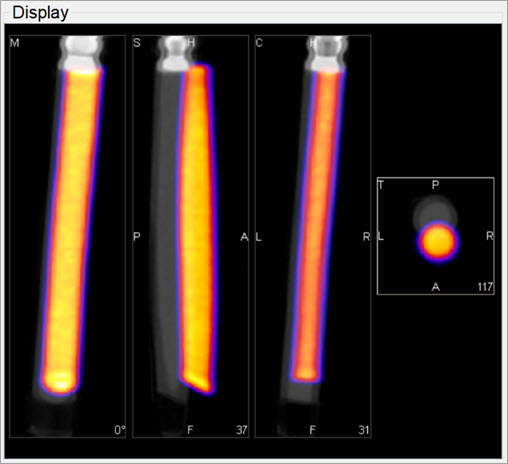Click the hot spot in the transverse view
508x464 pixels.
point(437,242)
